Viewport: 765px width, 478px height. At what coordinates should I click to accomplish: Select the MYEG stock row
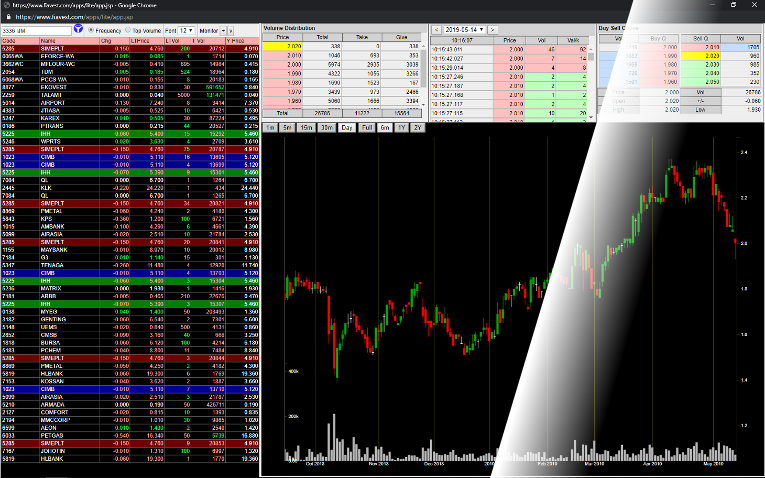pos(130,312)
